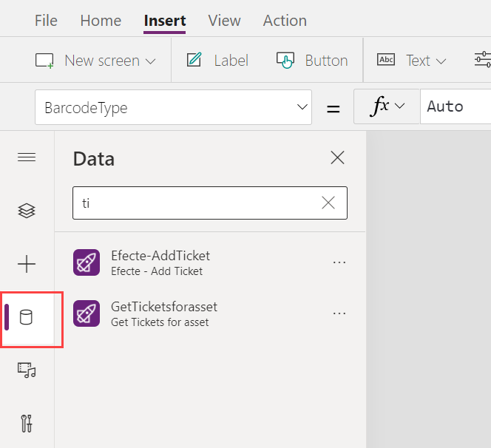
Task: Click the Efecte-AddTicket rocket icon
Action: pyautogui.click(x=87, y=262)
